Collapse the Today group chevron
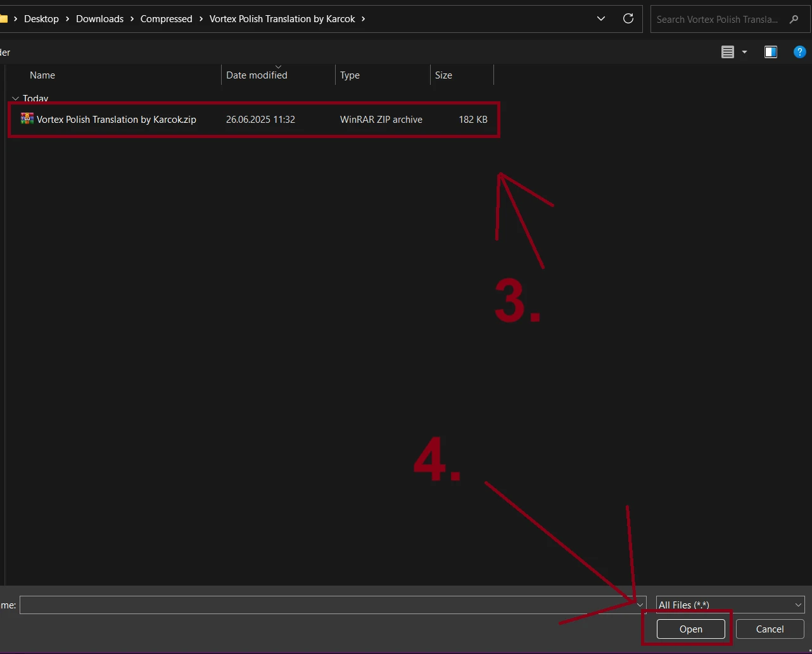 pyautogui.click(x=15, y=99)
